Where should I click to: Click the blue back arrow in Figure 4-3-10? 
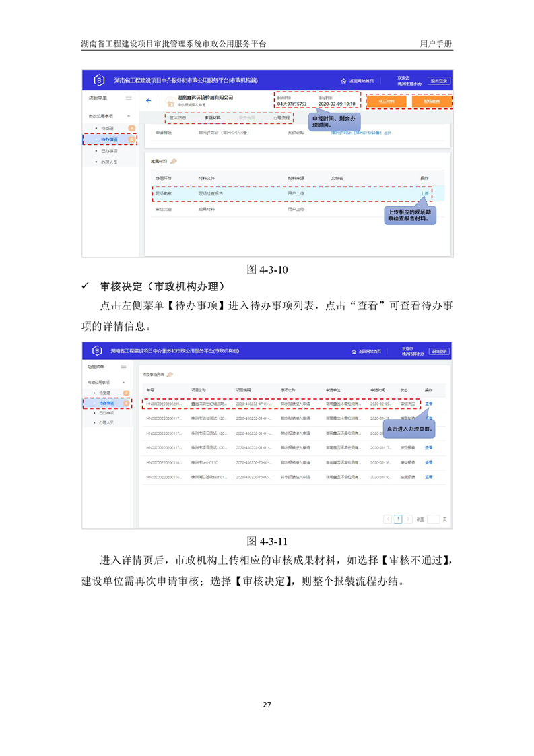coord(148,101)
